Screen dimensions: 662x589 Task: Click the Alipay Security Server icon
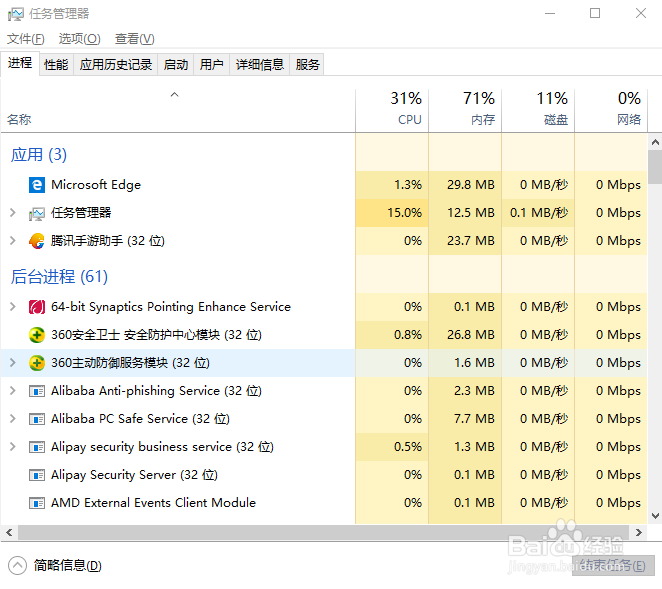[37, 475]
